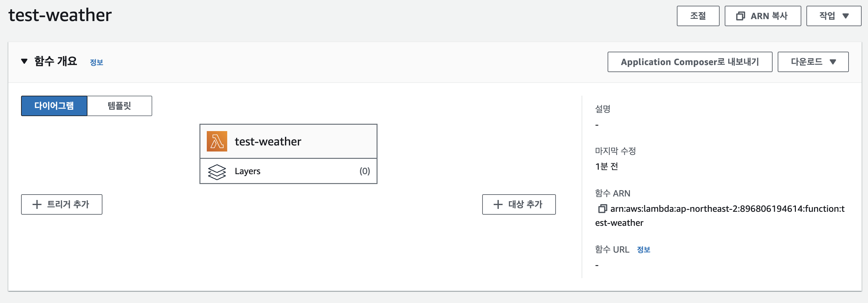Click the 조절 button
This screenshot has height=303, width=868.
coord(698,16)
